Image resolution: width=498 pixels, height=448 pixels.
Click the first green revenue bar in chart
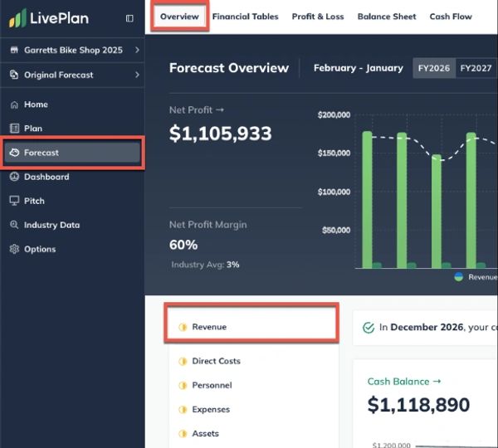(367, 199)
